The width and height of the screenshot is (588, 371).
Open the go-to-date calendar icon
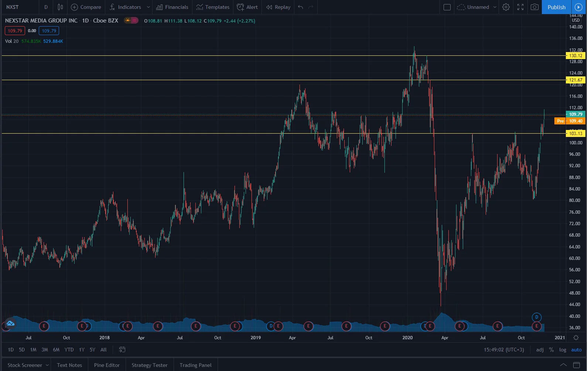point(122,350)
